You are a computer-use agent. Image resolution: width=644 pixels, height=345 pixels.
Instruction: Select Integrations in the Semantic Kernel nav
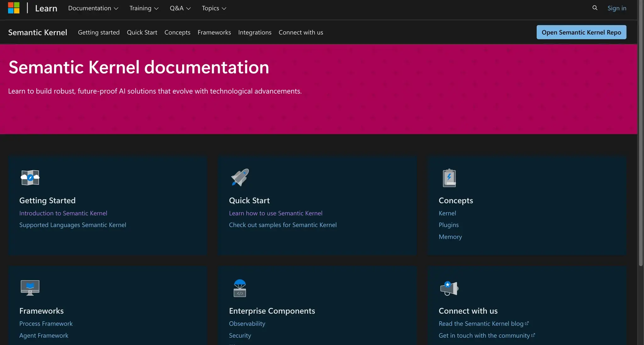pyautogui.click(x=255, y=32)
